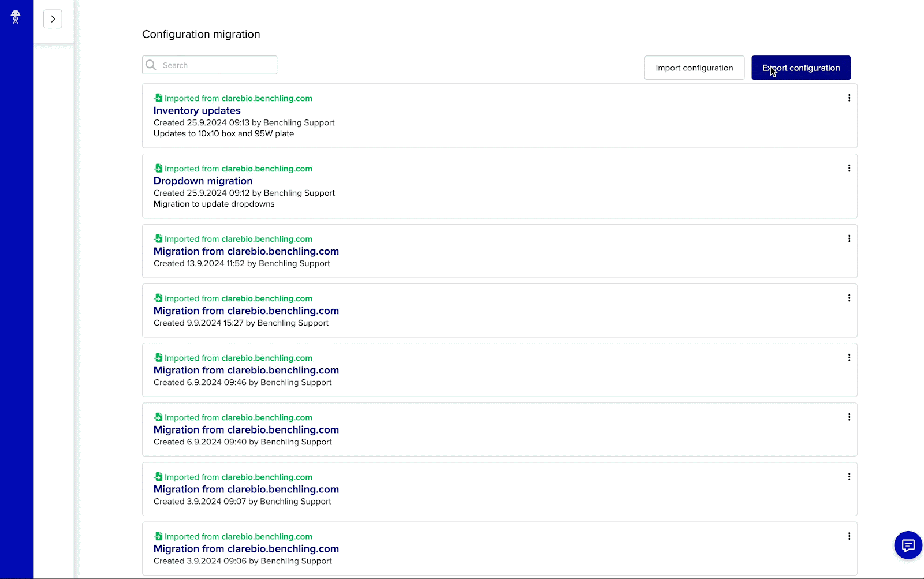Click the green import icon on Inventory updates
Screen dimensions: 924x579
tap(158, 98)
